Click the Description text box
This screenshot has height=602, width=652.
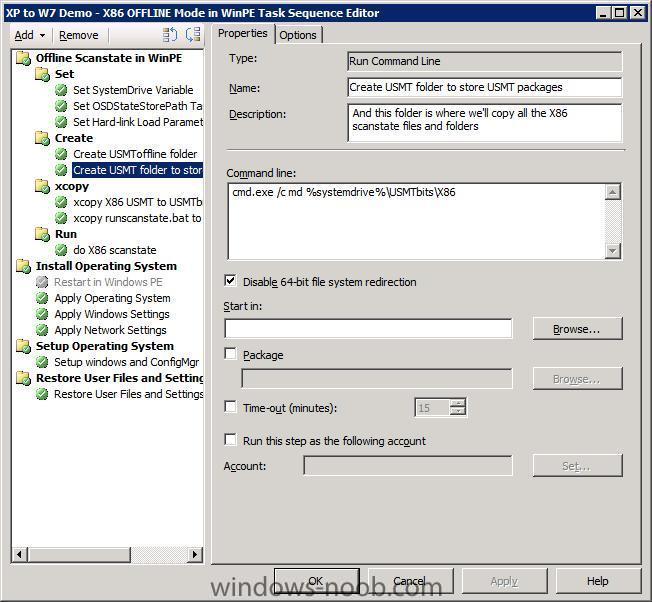tap(484, 123)
